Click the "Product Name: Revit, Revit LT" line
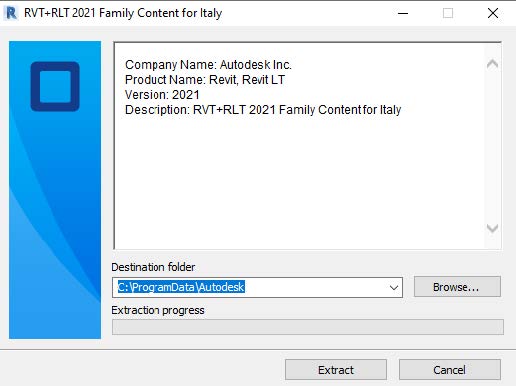Image resolution: width=516 pixels, height=386 pixels. (205, 80)
